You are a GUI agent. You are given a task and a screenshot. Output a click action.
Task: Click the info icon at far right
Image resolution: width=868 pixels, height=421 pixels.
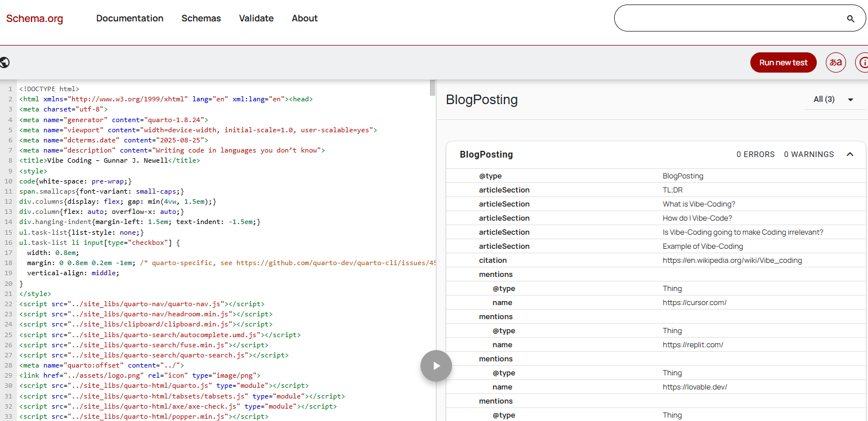[862, 62]
